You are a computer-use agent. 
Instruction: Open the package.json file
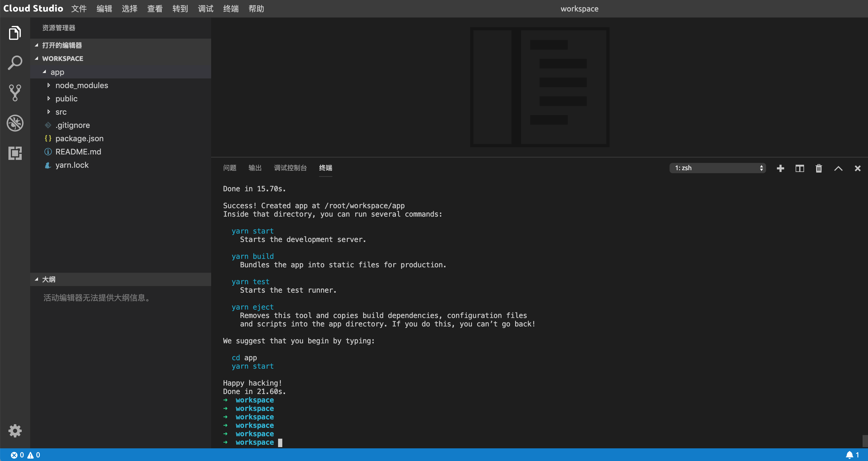click(79, 138)
